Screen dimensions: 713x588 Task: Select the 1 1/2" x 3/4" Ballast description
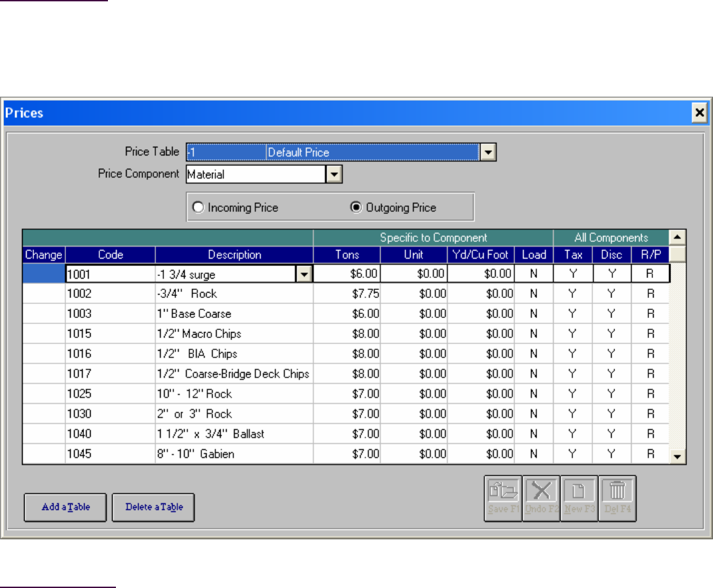(x=233, y=434)
